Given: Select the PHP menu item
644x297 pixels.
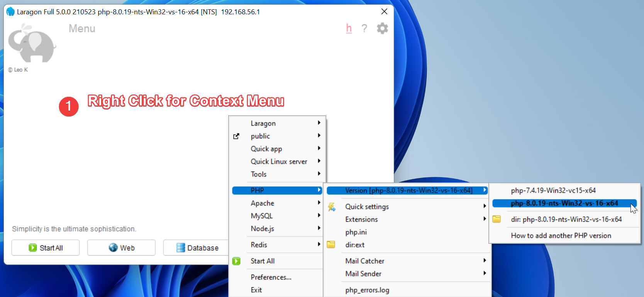Looking at the screenshot, I should pos(277,191).
